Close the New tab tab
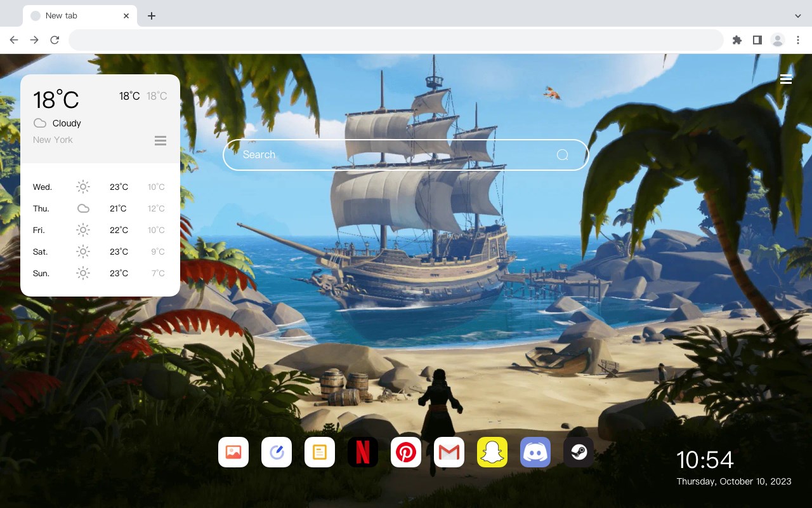Image resolution: width=812 pixels, height=508 pixels. click(126, 16)
